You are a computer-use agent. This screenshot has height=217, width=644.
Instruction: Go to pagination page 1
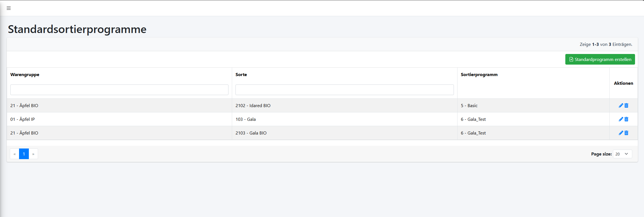(x=24, y=154)
